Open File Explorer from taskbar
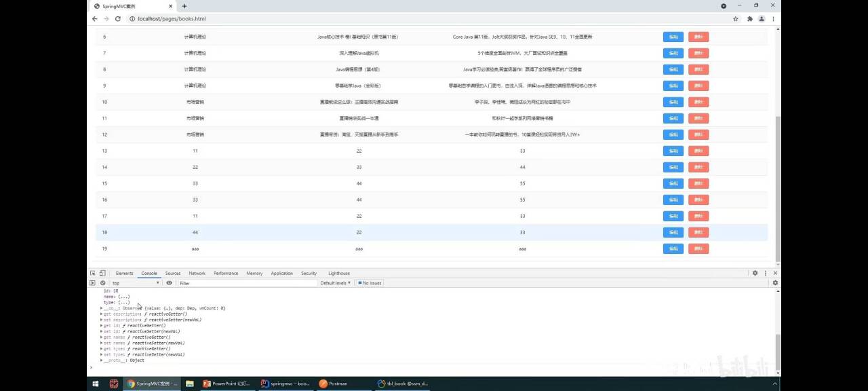Image resolution: width=868 pixels, height=391 pixels. click(190, 384)
